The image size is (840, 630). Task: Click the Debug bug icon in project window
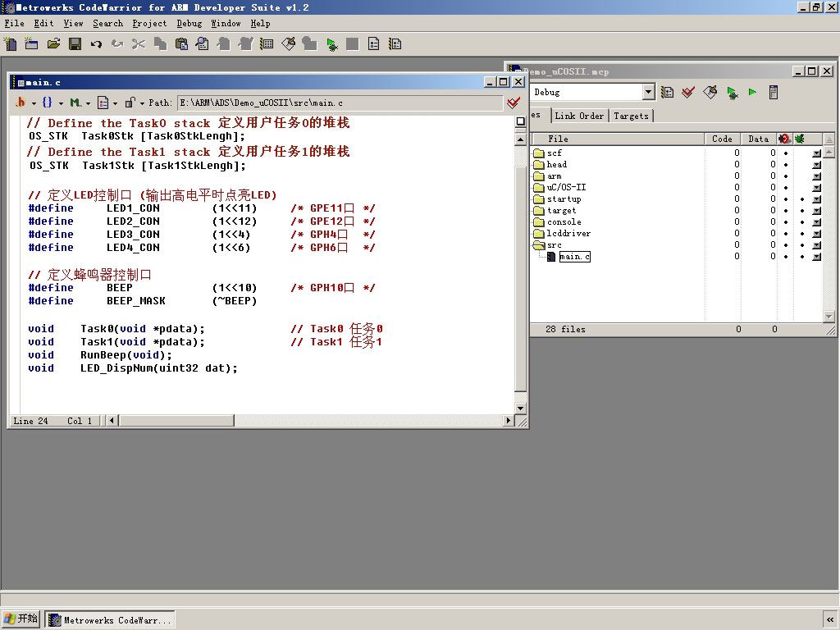point(732,93)
